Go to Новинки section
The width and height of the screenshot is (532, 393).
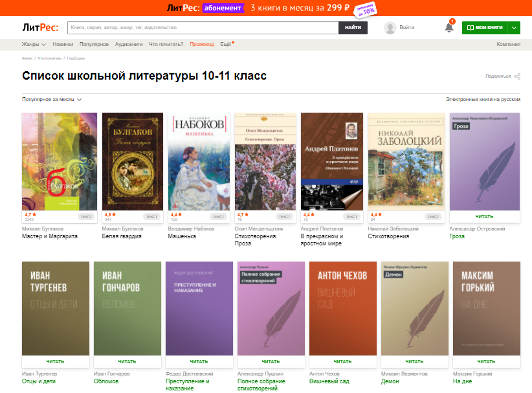point(63,44)
